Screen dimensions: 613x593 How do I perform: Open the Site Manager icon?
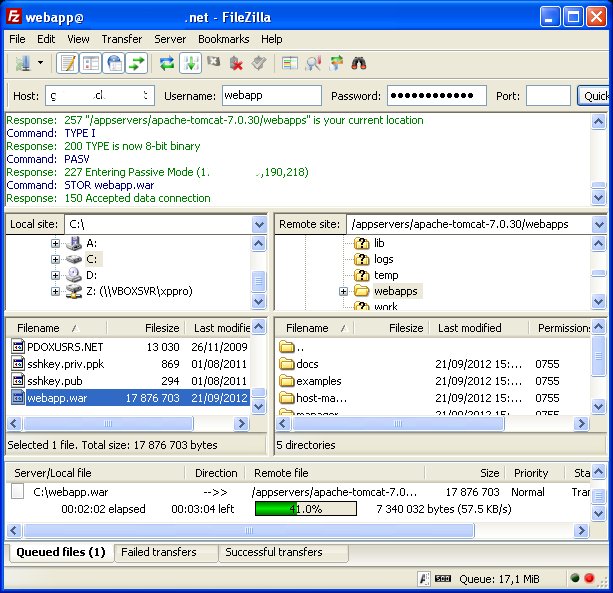(x=23, y=63)
